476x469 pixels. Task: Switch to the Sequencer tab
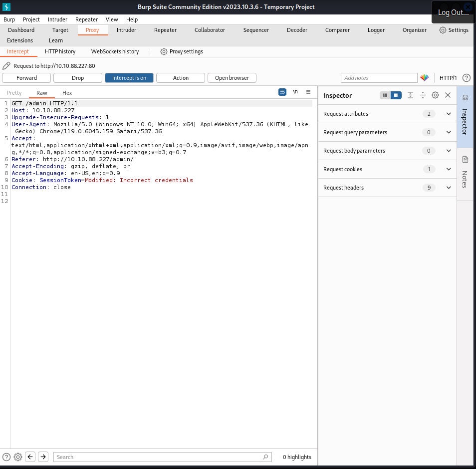[x=256, y=30]
